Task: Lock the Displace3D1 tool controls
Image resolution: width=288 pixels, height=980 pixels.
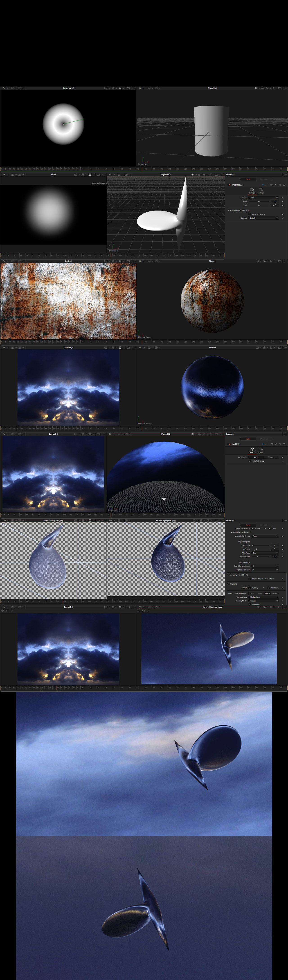Action: 280,185
